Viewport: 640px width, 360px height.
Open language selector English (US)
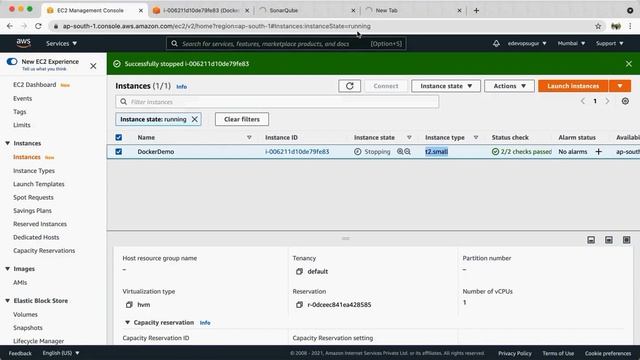point(61,353)
